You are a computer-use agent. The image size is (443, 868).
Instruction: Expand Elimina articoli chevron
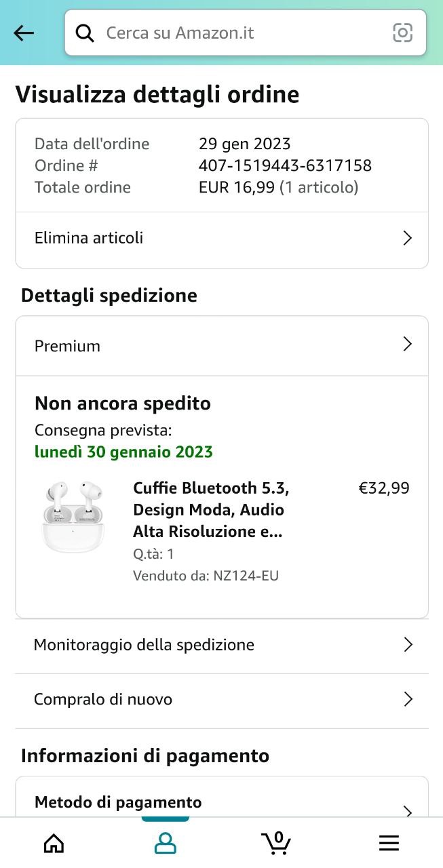pyautogui.click(x=407, y=238)
